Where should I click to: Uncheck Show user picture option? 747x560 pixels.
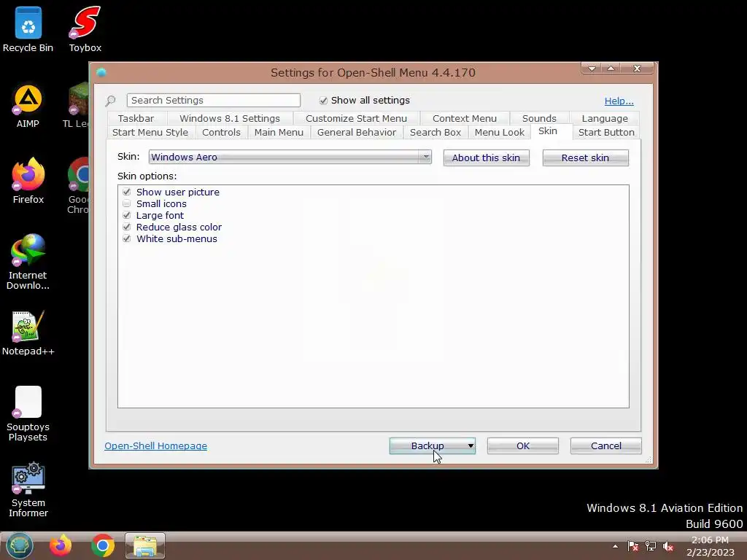pyautogui.click(x=126, y=192)
